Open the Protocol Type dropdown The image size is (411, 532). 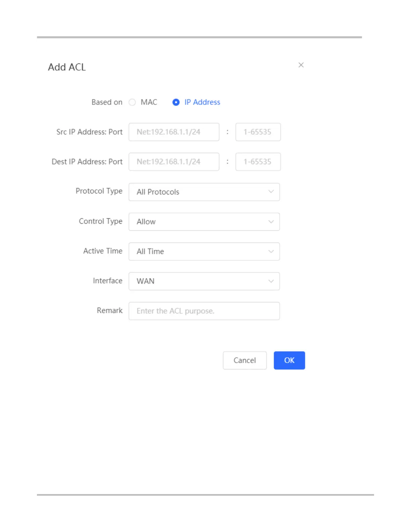pyautogui.click(x=204, y=192)
